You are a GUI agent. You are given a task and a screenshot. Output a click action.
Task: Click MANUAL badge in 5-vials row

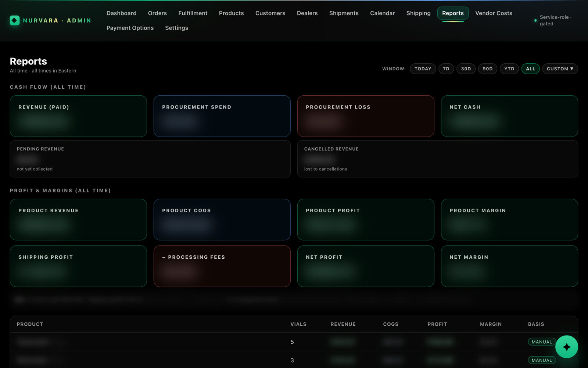coord(542,342)
